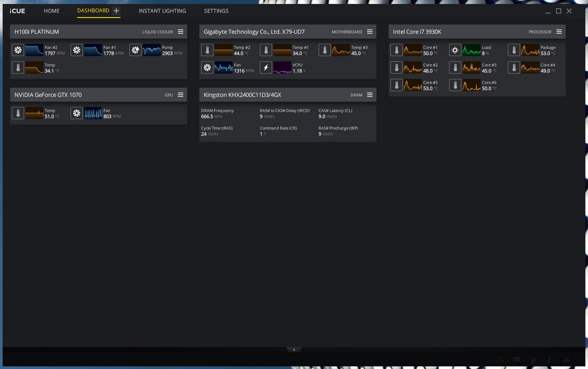The height and width of the screenshot is (369, 588).
Task: Click the CPU Load chip icon
Action: coord(455,50)
